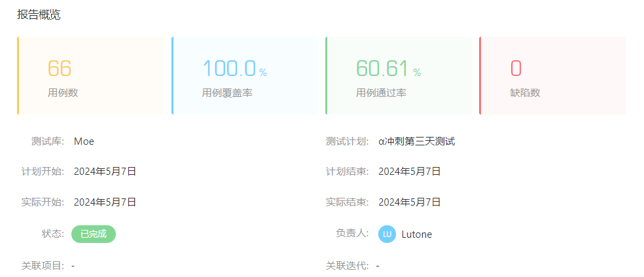Click the 100.0 coverage value

230,68
